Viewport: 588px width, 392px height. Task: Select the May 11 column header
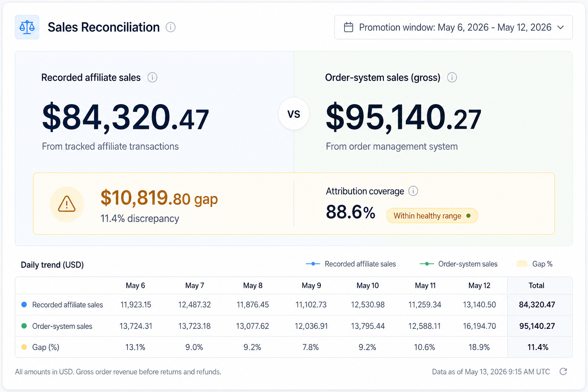coord(425,286)
